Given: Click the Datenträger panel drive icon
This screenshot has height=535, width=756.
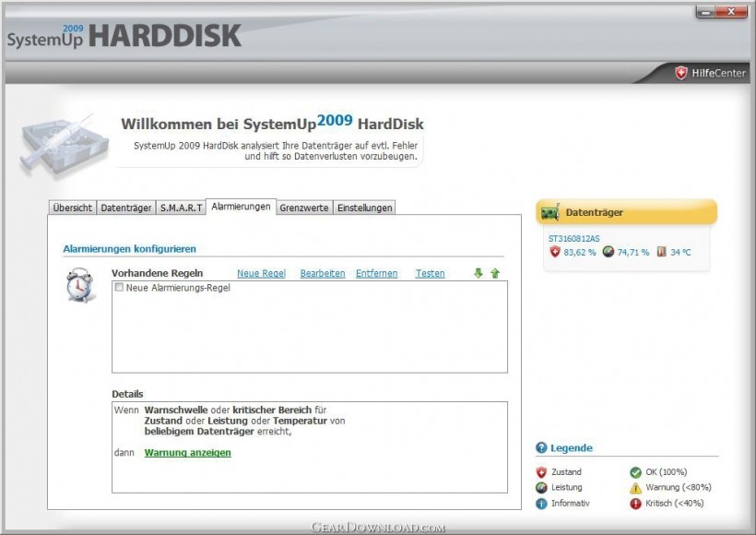Looking at the screenshot, I should point(550,212).
